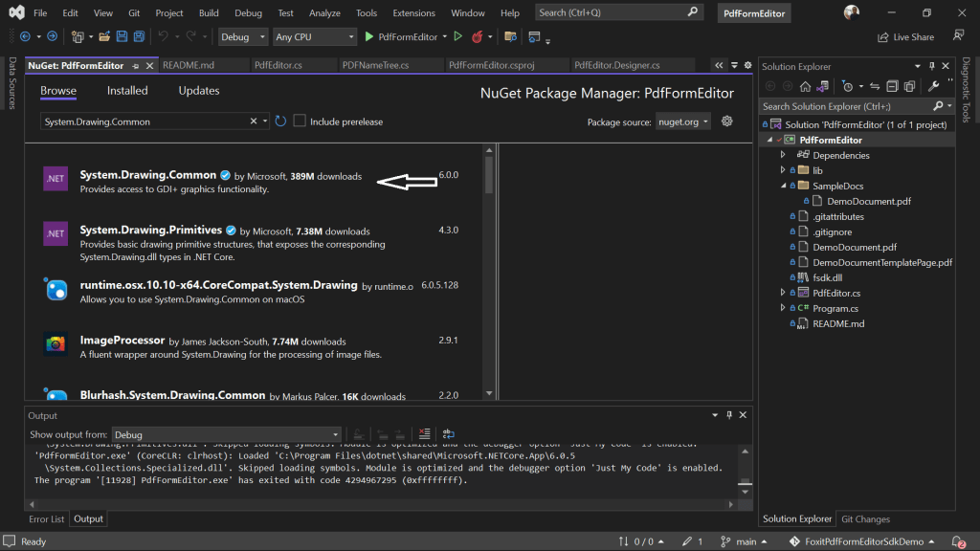This screenshot has height=551, width=980.
Task: Expand the Dependencies tree node
Action: click(783, 155)
